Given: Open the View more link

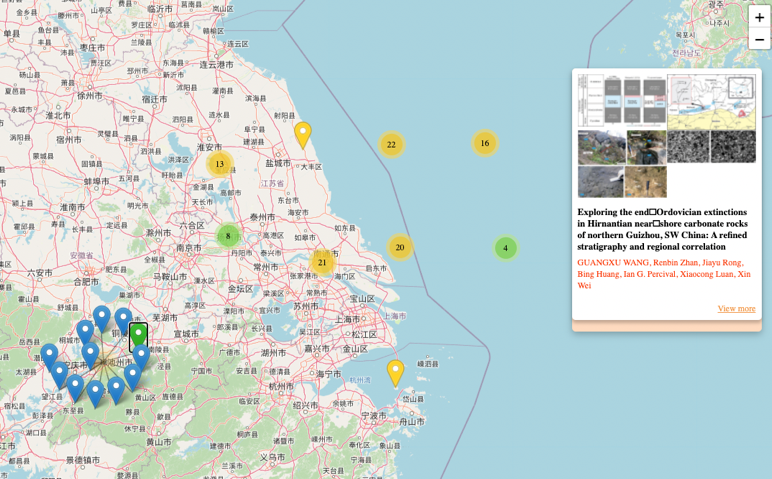Looking at the screenshot, I should point(736,308).
